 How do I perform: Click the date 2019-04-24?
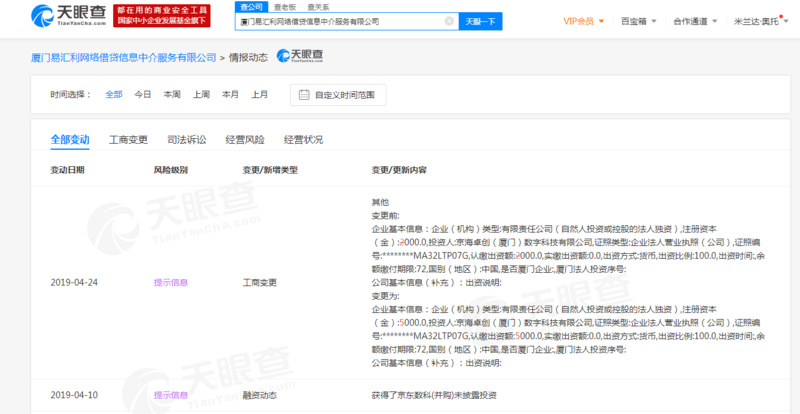tap(73, 282)
